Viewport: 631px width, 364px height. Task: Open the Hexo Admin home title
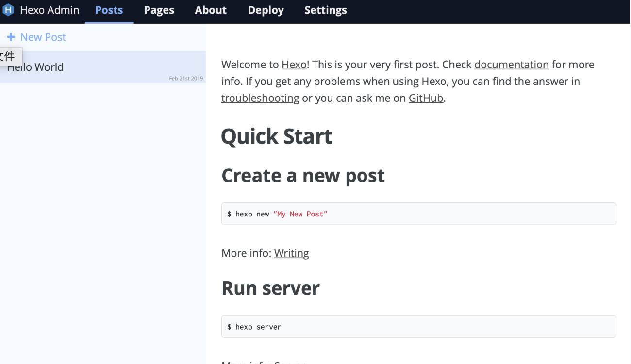(50, 10)
